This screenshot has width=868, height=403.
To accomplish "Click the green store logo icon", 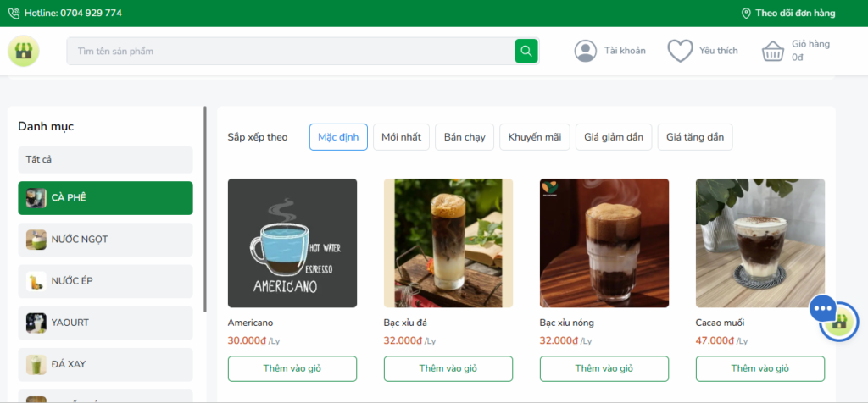I will (24, 51).
